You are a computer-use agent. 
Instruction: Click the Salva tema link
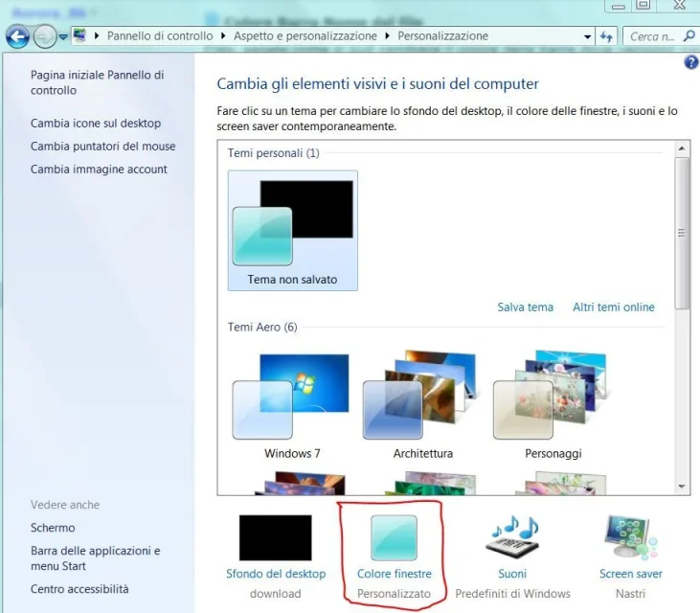[x=526, y=307]
